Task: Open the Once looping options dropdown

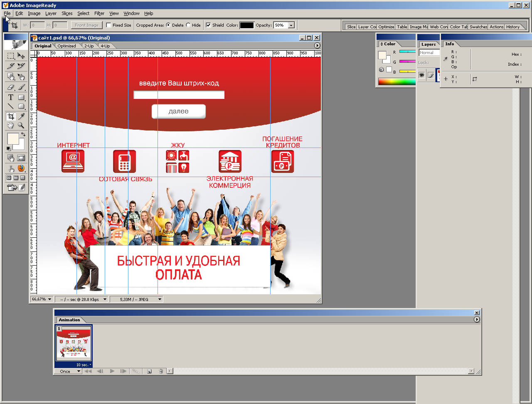Action: [68, 371]
